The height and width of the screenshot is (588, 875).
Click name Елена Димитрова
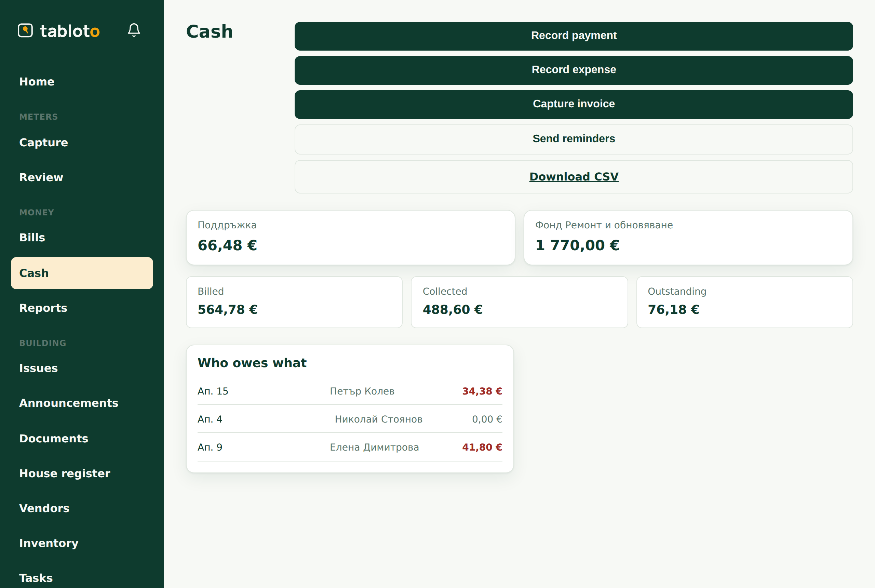click(x=374, y=447)
